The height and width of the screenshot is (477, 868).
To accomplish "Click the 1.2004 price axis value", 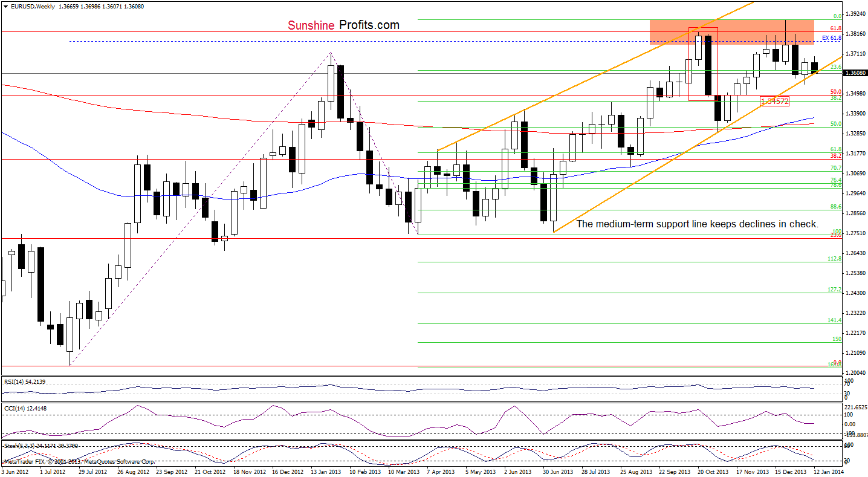I will click(855, 372).
